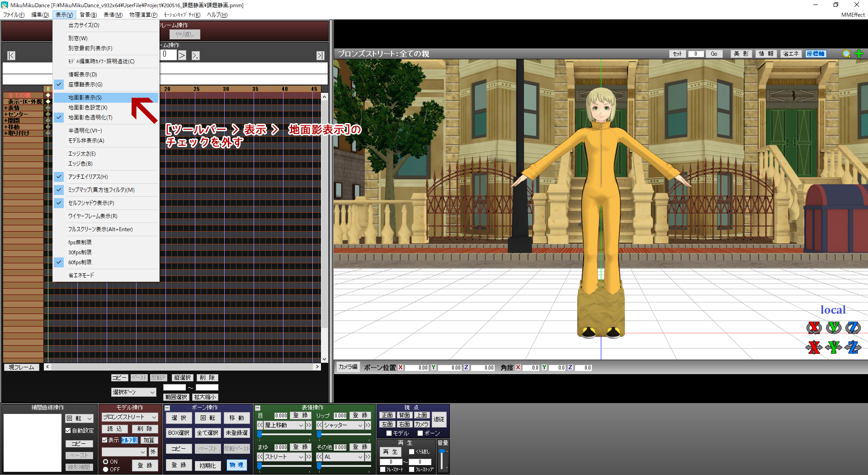Open the 屋上移動 expression dropdown
Screen dimensions: 868x475
pyautogui.click(x=284, y=425)
